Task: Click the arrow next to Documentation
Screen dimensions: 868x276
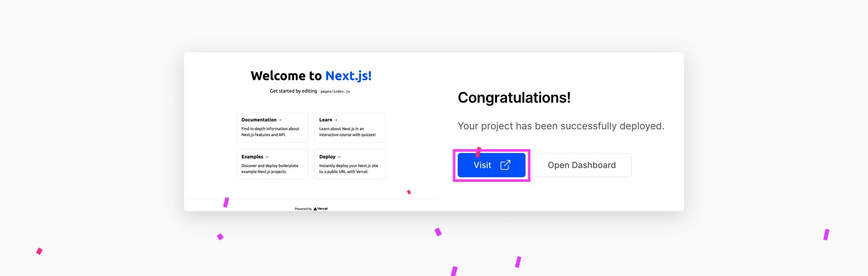Action: click(x=280, y=120)
